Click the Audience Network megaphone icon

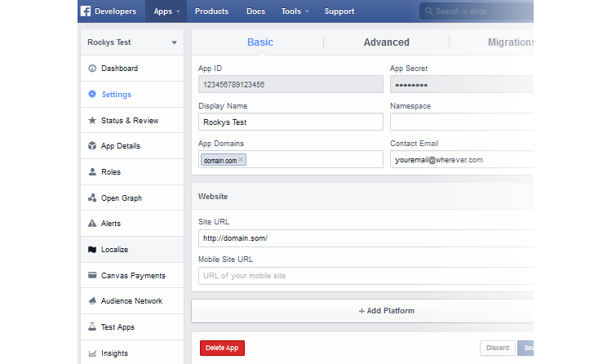pyautogui.click(x=92, y=300)
